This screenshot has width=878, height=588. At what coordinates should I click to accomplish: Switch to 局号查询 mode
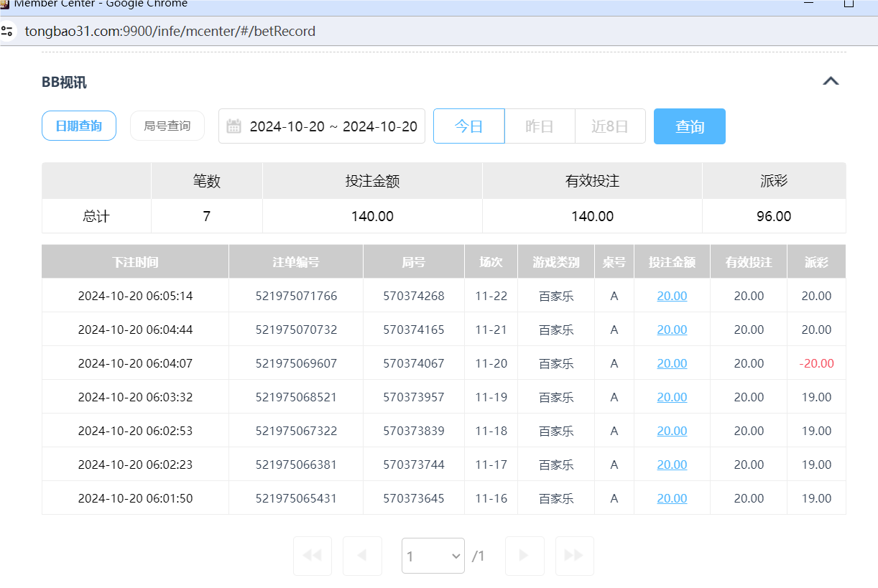(x=167, y=125)
